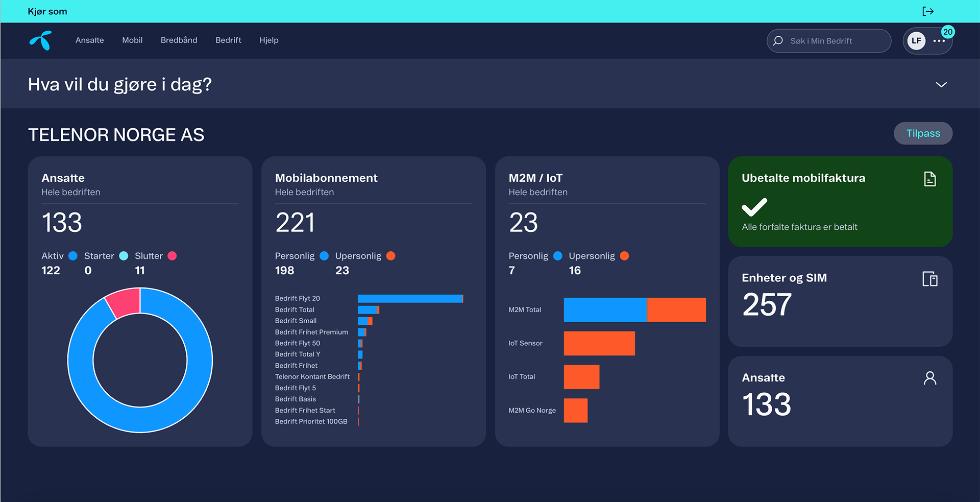Click the invoice document icon
Image resolution: width=980 pixels, height=502 pixels.
(930, 179)
